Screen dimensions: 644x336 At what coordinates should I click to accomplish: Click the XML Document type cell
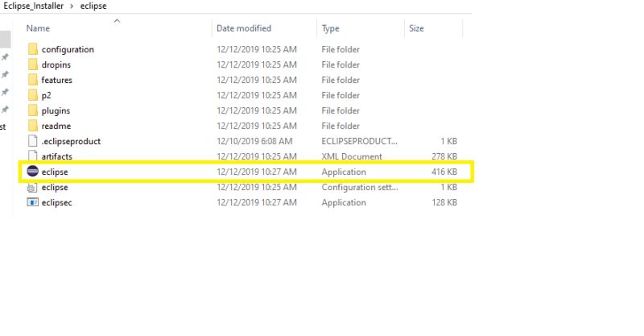tap(352, 156)
